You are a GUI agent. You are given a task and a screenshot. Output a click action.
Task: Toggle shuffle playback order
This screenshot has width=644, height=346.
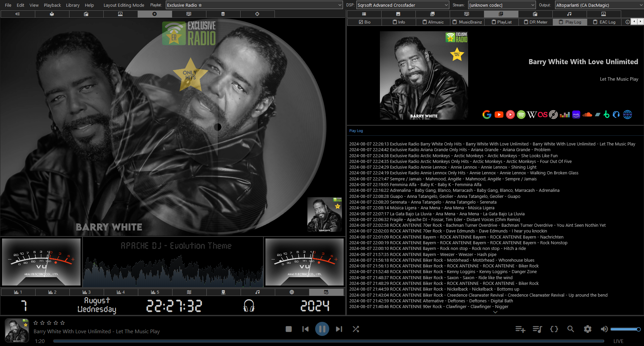tap(356, 329)
